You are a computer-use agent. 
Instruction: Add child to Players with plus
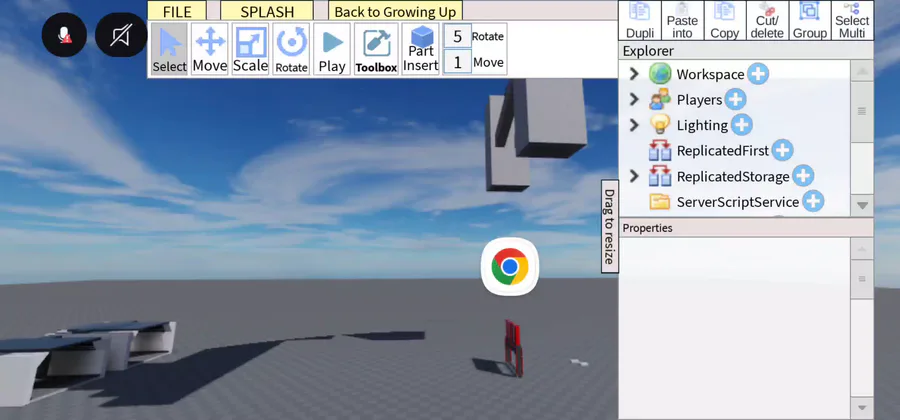point(735,99)
